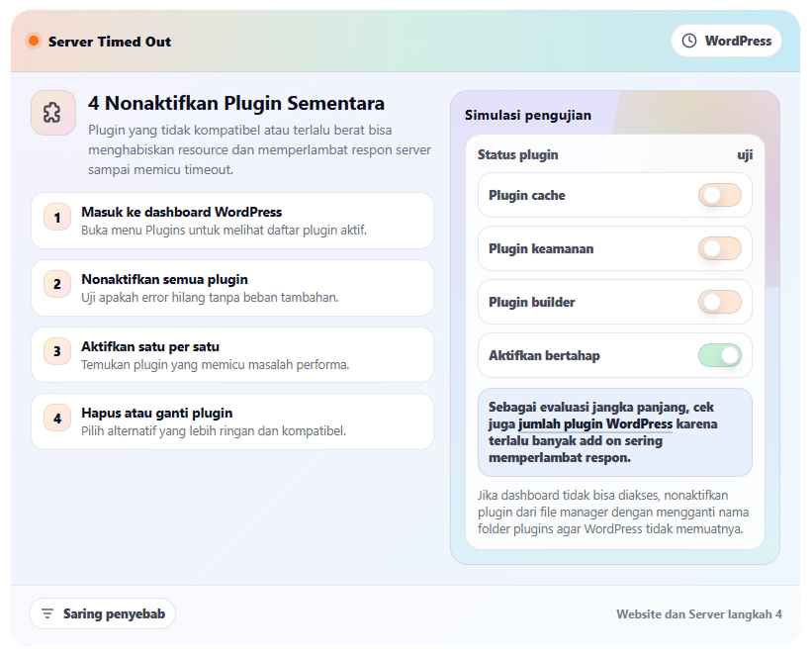Open the WordPress button at top right
The width and height of the screenshot is (812, 656).
(x=726, y=42)
